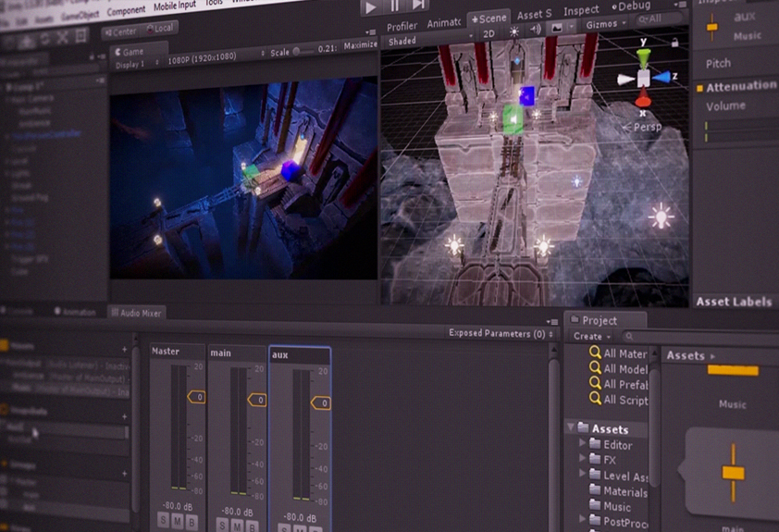Open the scene effects dropdown arrow
779x532 pixels.
[x=572, y=27]
